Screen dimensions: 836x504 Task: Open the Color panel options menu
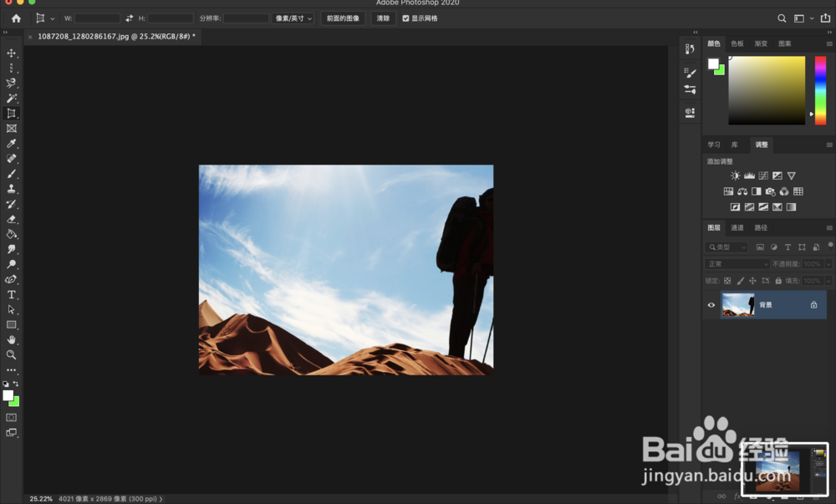(x=829, y=43)
